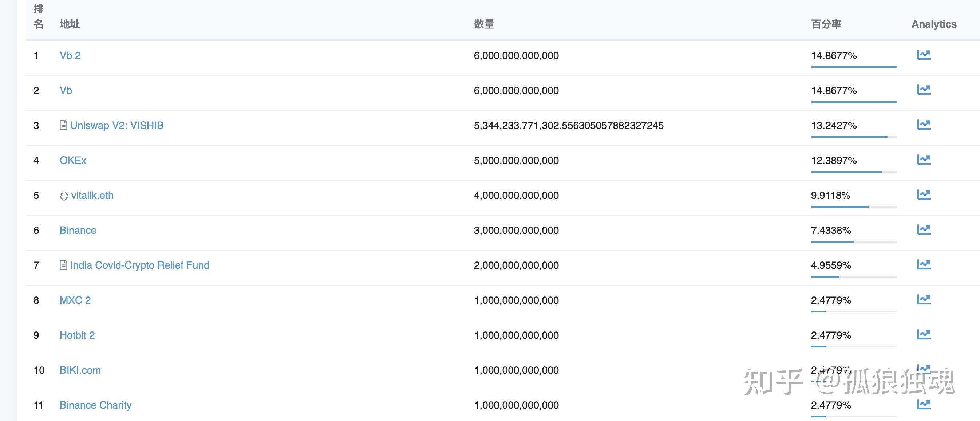
Task: Select quantity 5,344,233,771,302.556305057882327245
Action: (569, 126)
